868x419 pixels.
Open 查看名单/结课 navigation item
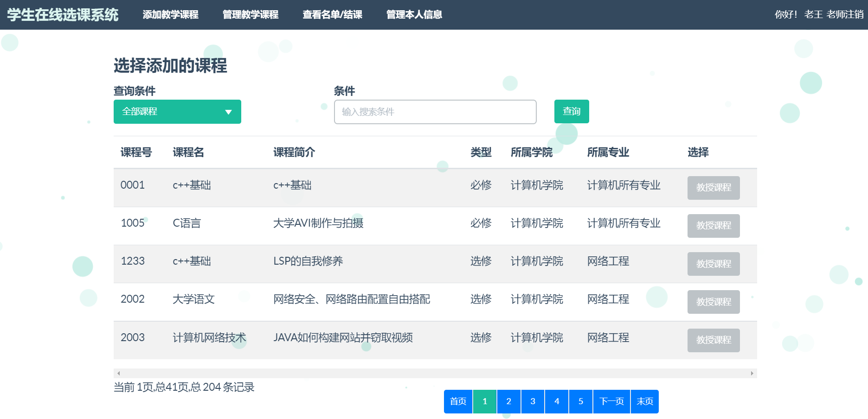332,15
